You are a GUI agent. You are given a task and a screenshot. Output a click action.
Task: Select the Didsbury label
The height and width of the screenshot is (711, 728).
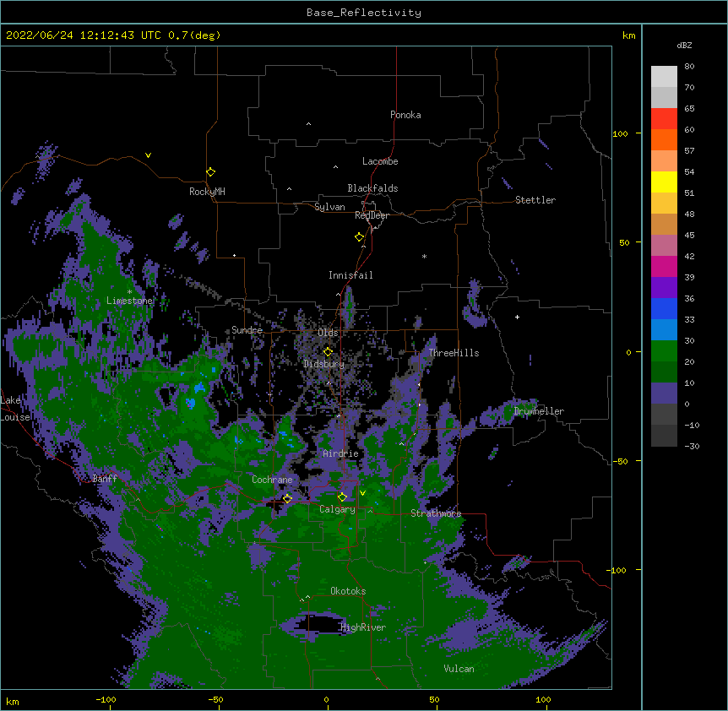[x=323, y=364]
